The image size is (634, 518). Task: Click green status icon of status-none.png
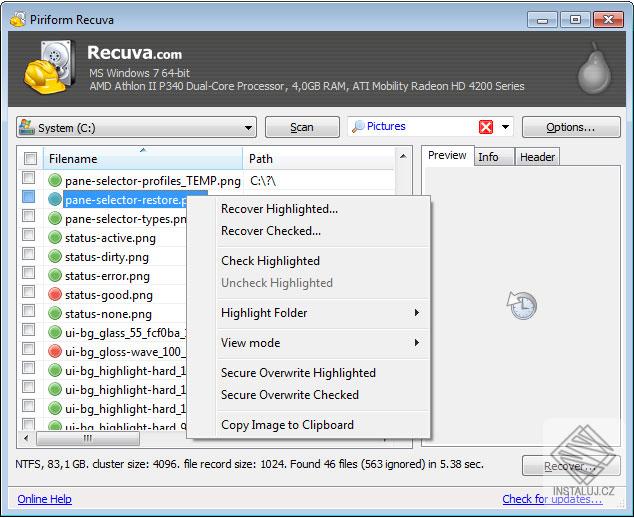(x=55, y=313)
